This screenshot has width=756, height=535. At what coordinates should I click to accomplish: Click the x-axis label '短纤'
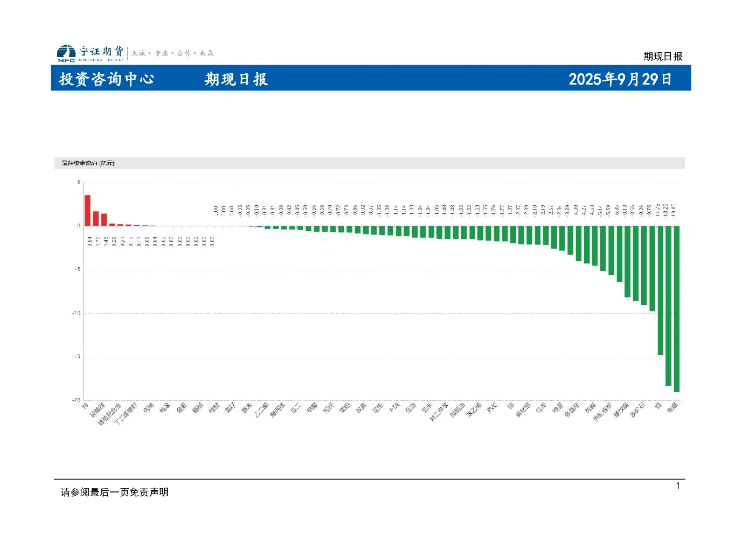pos(328,408)
